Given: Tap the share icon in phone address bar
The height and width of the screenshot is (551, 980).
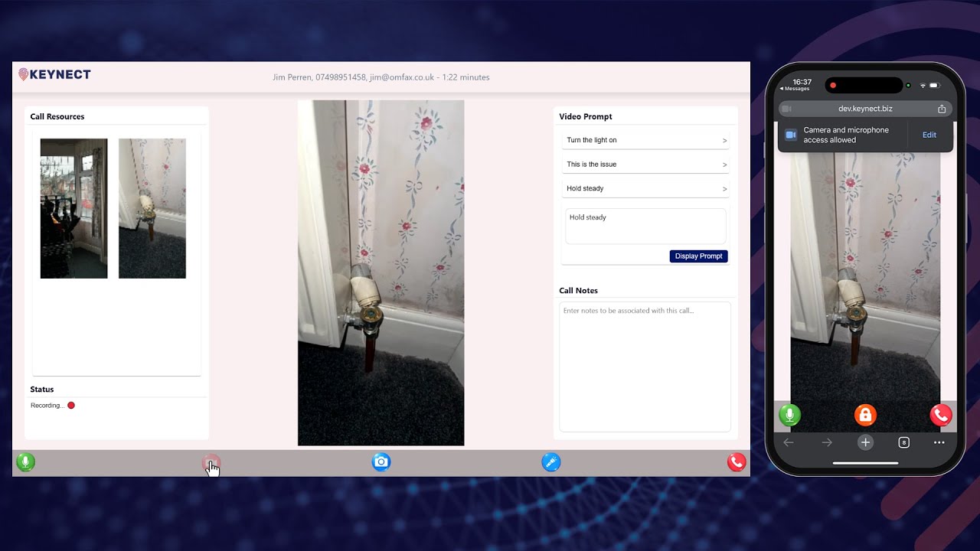Looking at the screenshot, I should pyautogui.click(x=942, y=109).
